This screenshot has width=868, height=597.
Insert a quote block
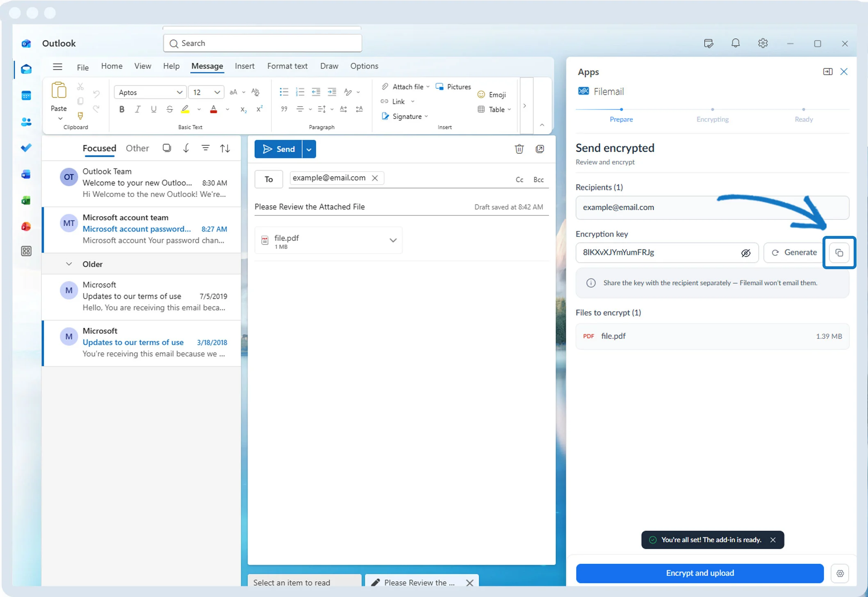(x=284, y=109)
